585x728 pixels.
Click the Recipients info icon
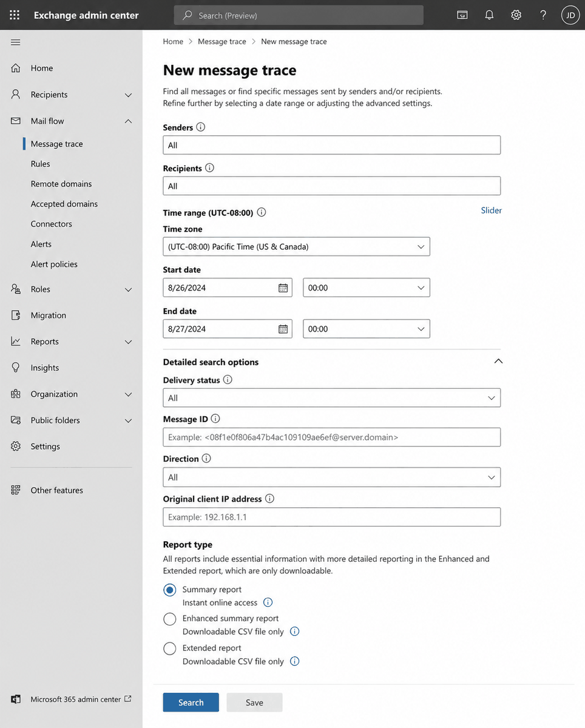(210, 168)
